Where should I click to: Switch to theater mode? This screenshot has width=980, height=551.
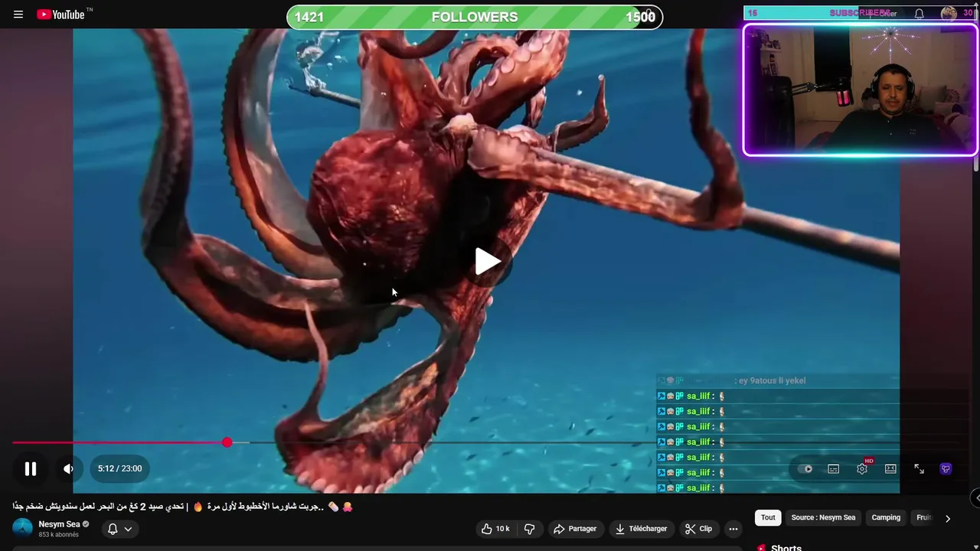click(890, 469)
